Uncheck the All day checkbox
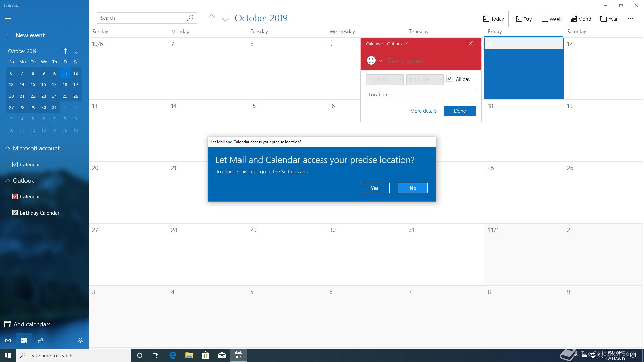 click(450, 79)
